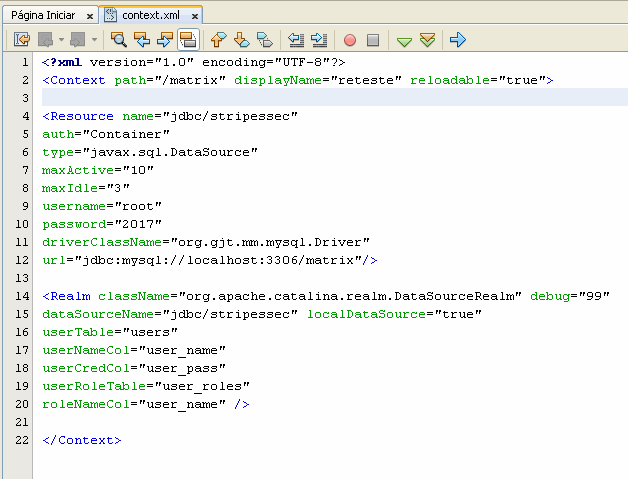Select the context.xml tab
Viewport: 628px width, 479px height.
click(151, 15)
